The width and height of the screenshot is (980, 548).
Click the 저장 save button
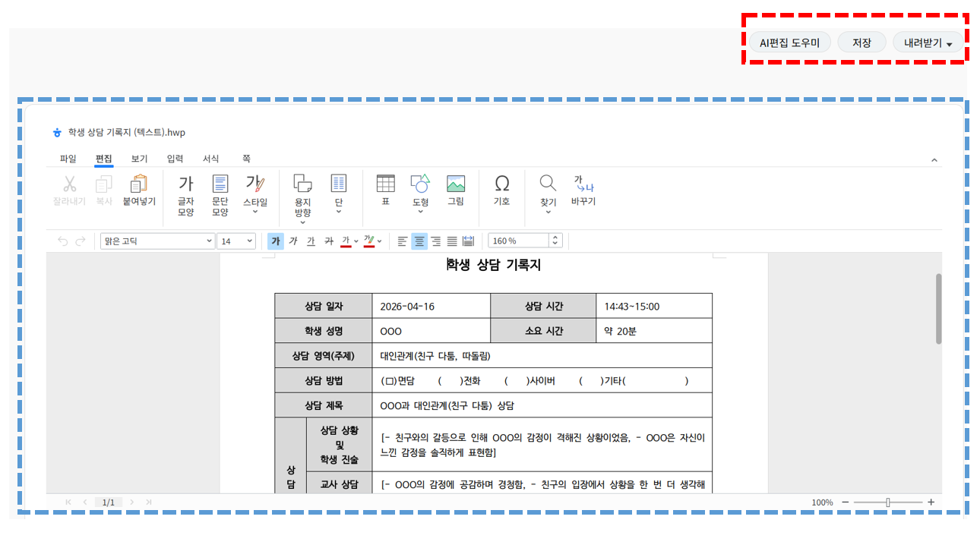[861, 43]
